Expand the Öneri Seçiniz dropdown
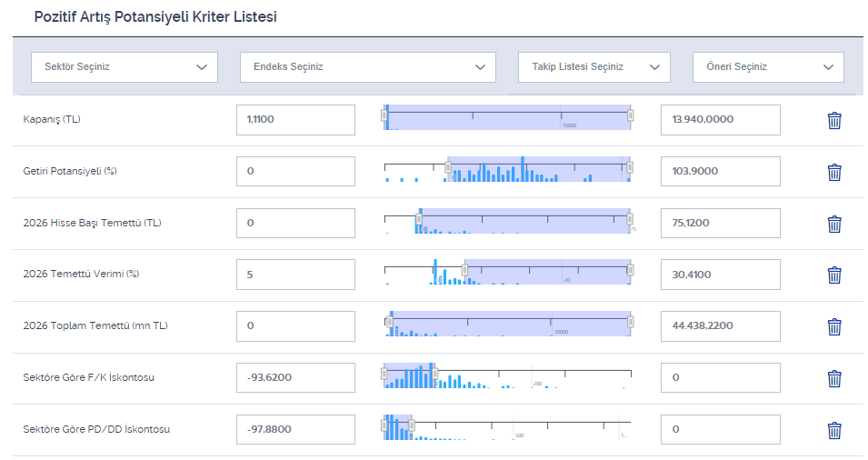This screenshot has height=460, width=868. click(x=768, y=67)
